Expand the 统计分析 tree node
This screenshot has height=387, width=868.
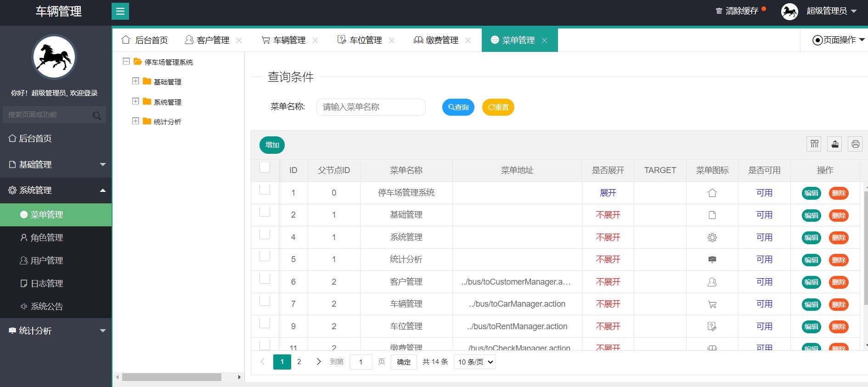[x=135, y=121]
